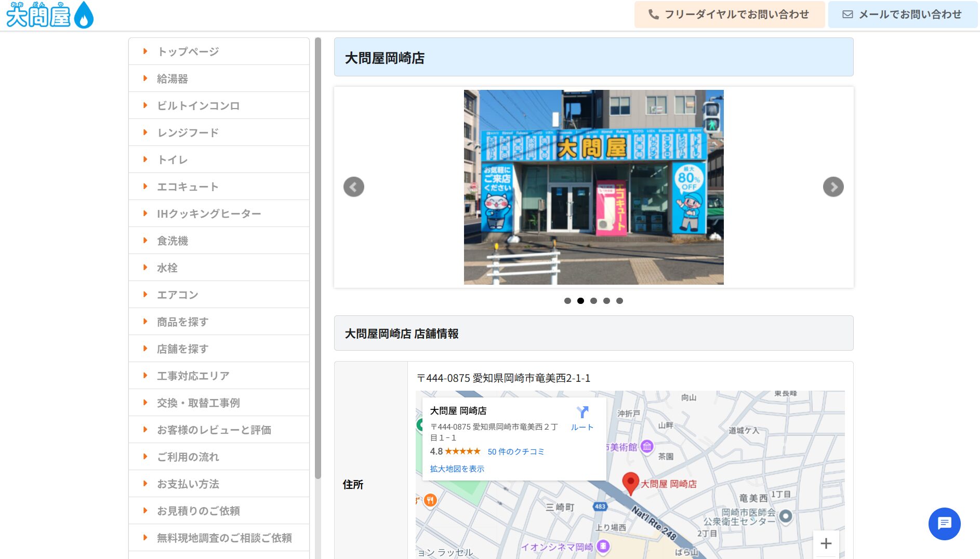Select the second carousel dot

point(580,301)
